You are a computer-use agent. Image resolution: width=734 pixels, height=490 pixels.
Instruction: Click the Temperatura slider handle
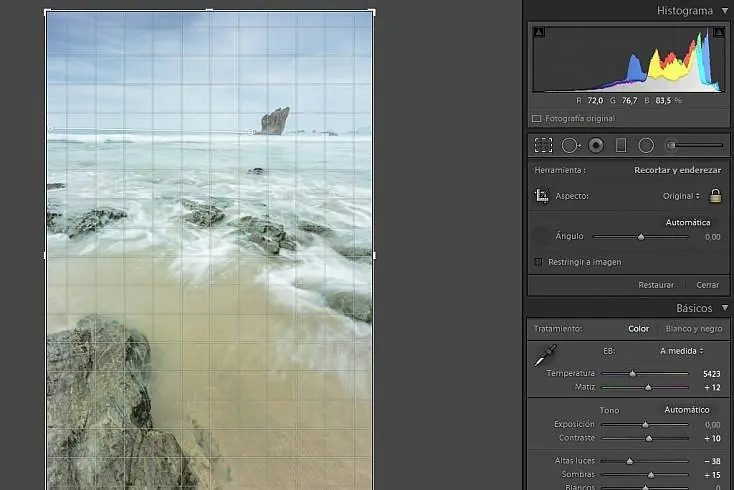click(x=632, y=373)
